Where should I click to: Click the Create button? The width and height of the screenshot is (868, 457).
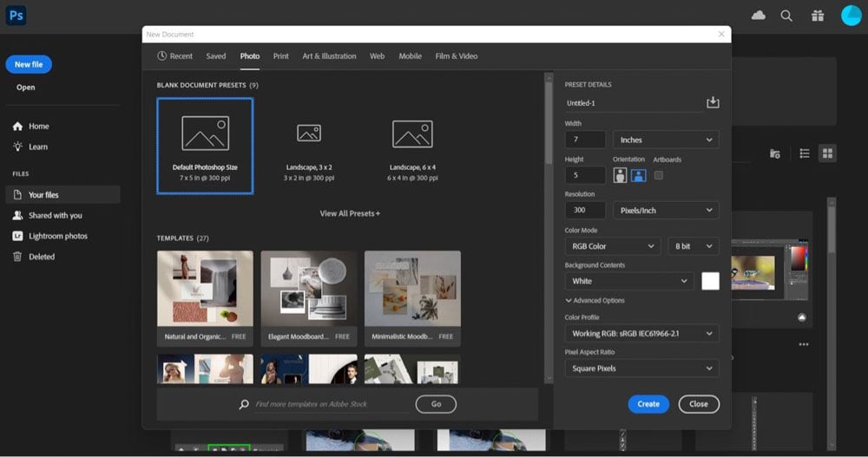[x=648, y=404]
